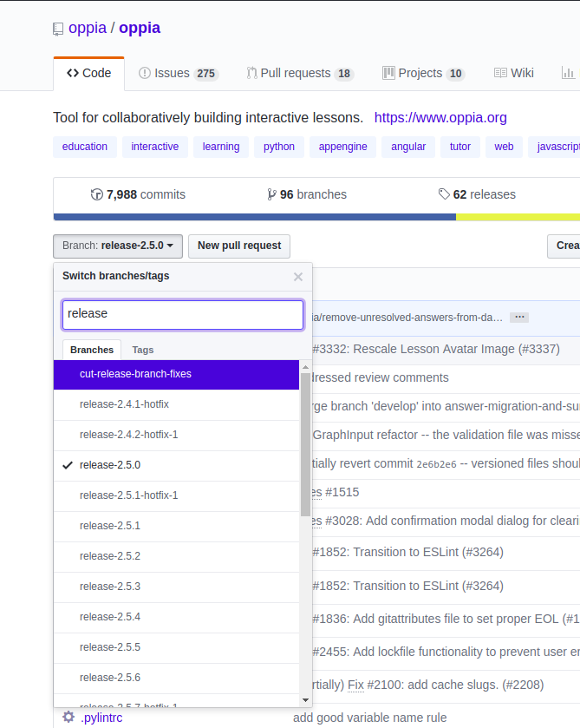Image resolution: width=580 pixels, height=728 pixels.
Task: Click the yellow segment of language bar
Action: tap(518, 217)
